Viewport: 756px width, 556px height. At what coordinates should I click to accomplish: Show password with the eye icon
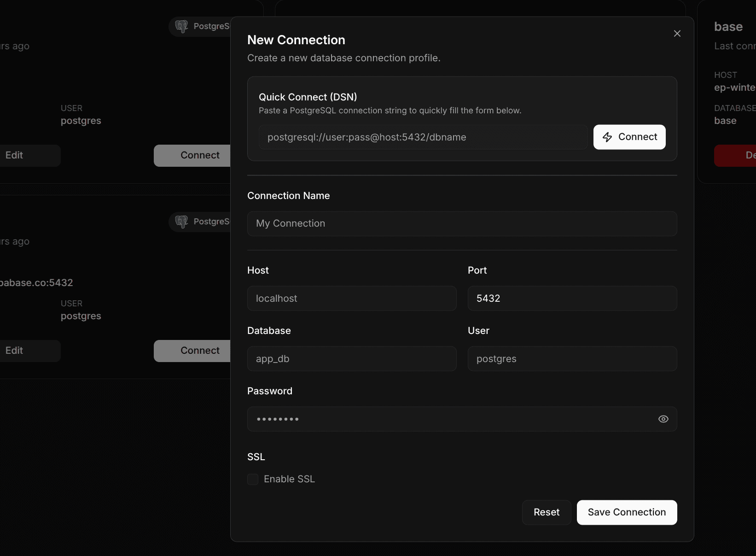point(663,419)
